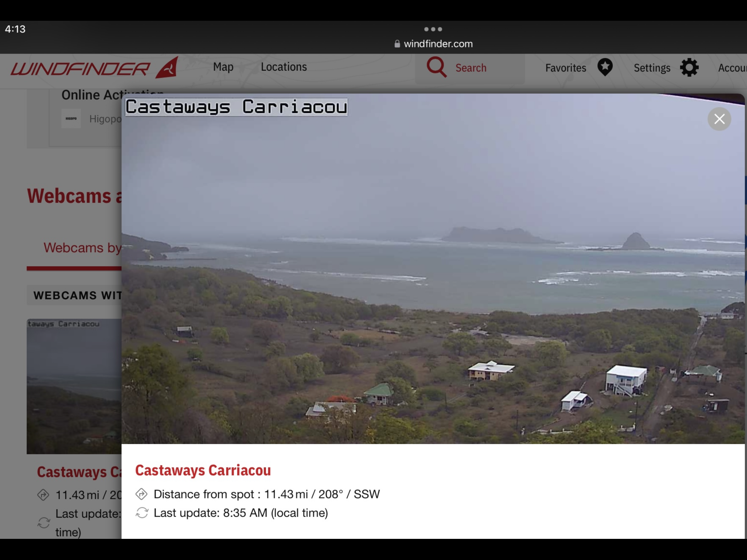The height and width of the screenshot is (560, 747).
Task: Open Favorites from the top navigation
Action: coord(566,68)
